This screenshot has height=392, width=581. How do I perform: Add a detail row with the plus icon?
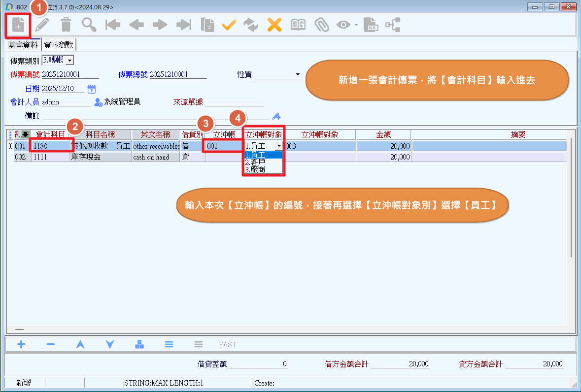[x=21, y=344]
